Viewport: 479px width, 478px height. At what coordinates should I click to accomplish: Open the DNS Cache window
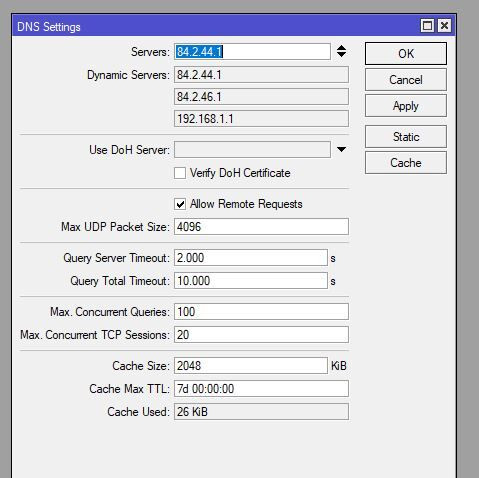tap(406, 163)
